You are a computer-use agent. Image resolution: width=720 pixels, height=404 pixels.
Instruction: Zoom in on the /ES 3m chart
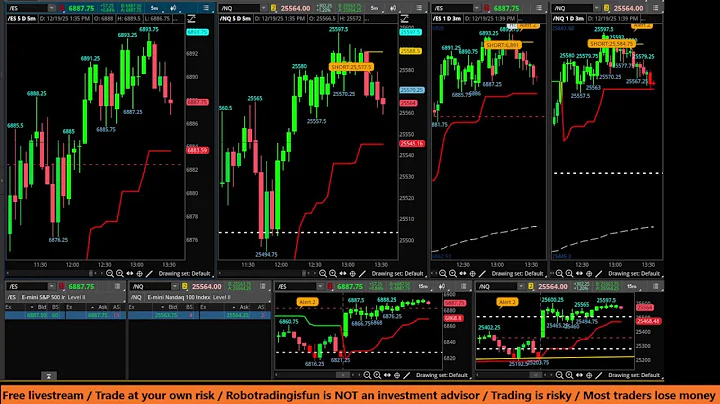tap(453, 273)
